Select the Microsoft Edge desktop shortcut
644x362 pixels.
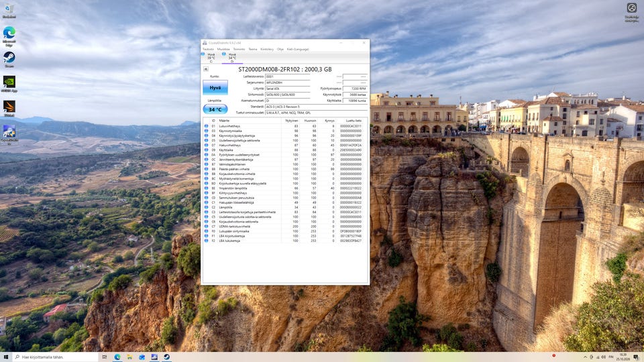9,36
